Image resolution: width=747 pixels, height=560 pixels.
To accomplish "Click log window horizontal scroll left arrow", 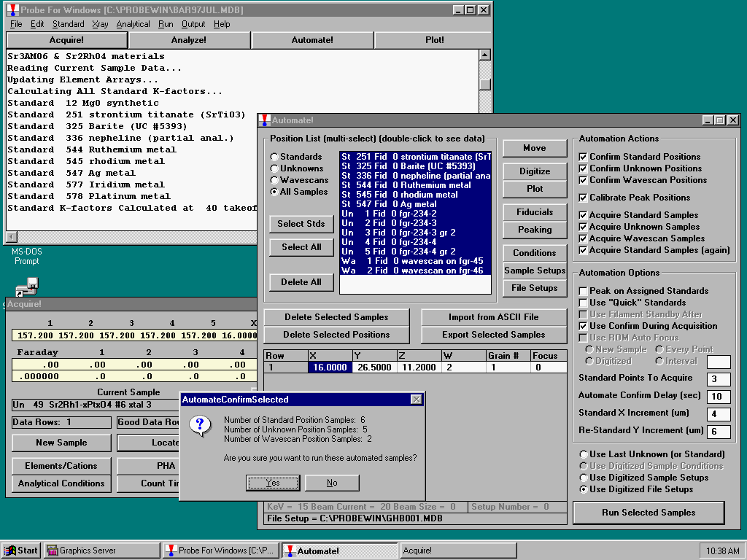I will click(x=12, y=237).
